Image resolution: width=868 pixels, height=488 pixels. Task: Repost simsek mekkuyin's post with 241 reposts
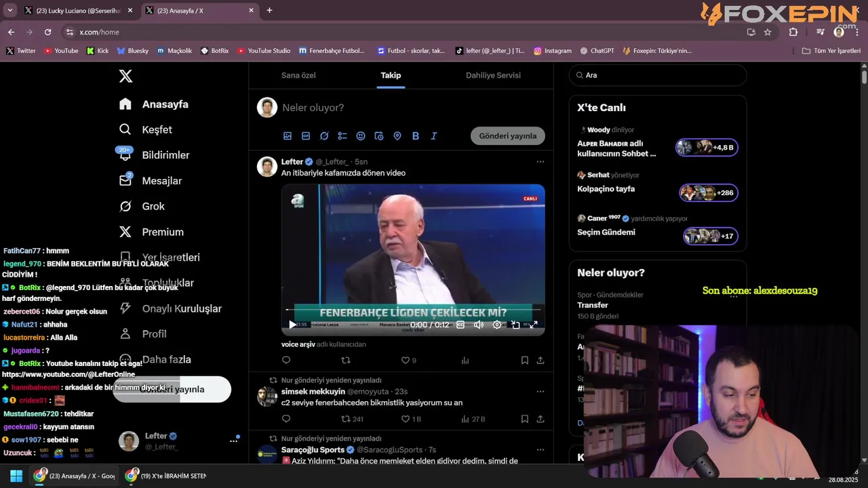pyautogui.click(x=346, y=419)
